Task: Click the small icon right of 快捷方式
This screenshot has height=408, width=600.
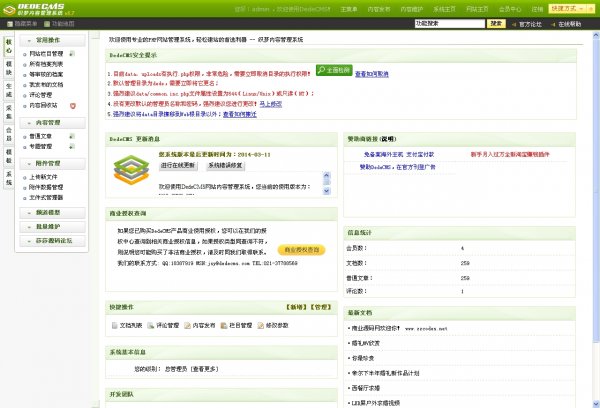Action: tap(591, 8)
